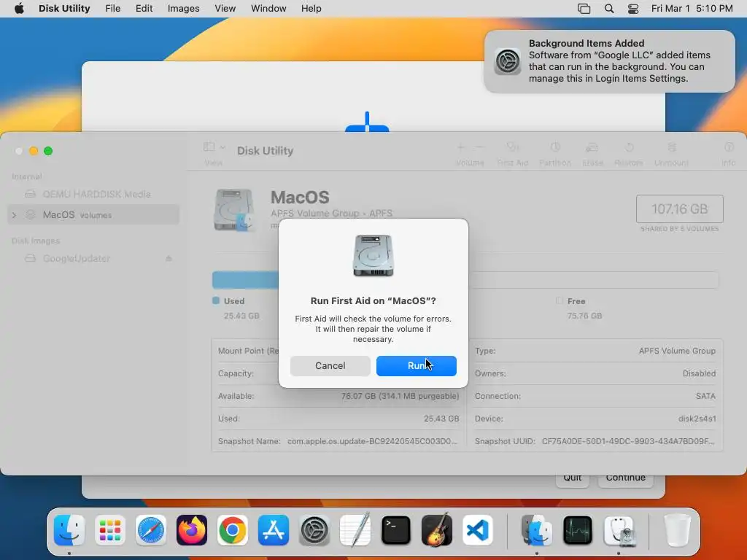
Task: Open Google Chrome from the Dock
Action: coord(233,530)
